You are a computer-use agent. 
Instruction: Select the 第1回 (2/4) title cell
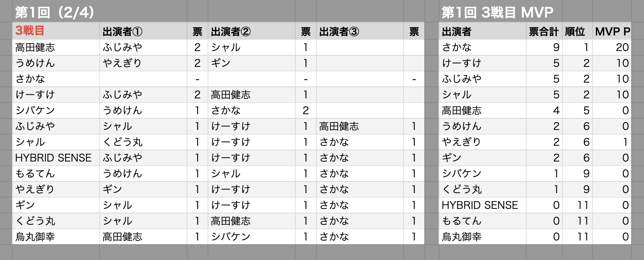click(x=55, y=12)
